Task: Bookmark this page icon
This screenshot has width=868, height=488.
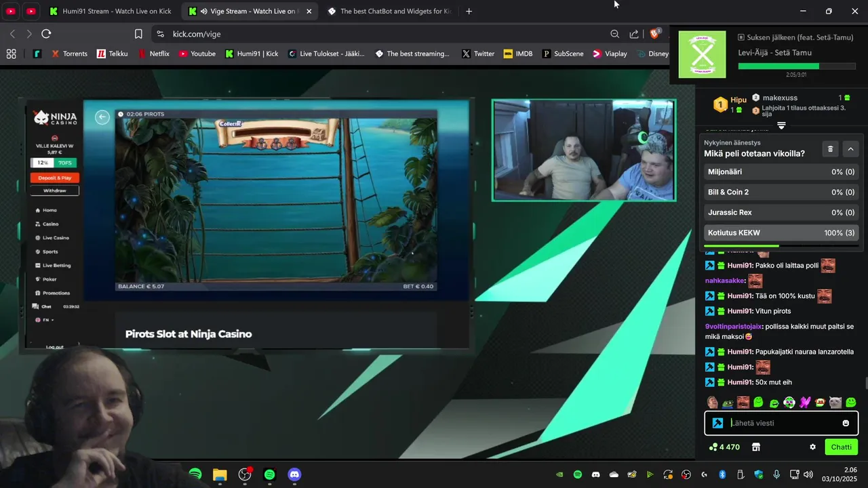Action: coord(138,34)
